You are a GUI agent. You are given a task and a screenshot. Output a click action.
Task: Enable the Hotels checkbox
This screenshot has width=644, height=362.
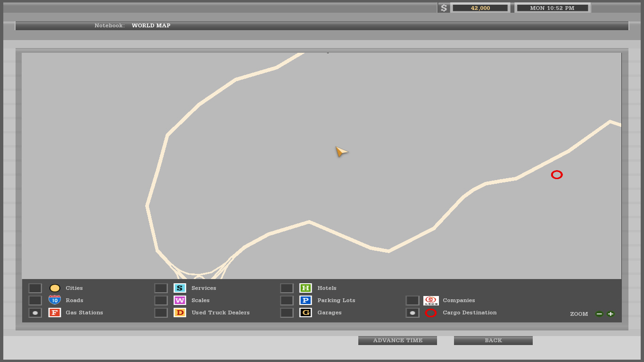tap(287, 288)
